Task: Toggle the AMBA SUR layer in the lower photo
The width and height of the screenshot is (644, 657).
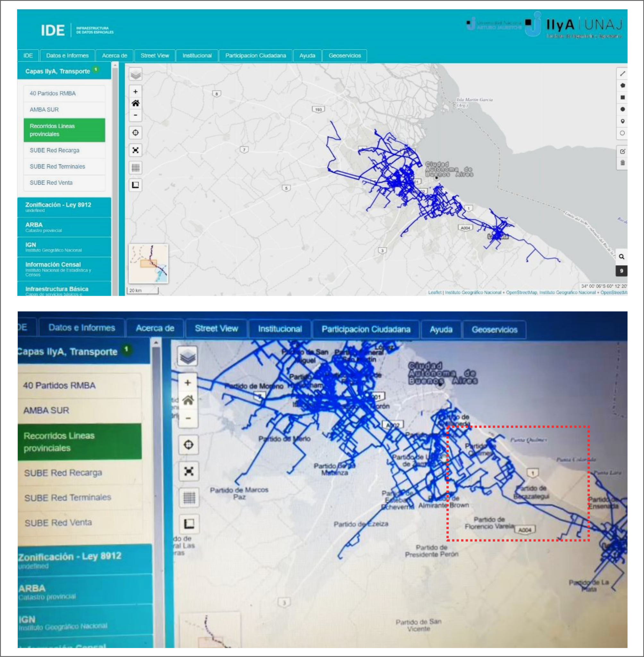Action: click(x=80, y=410)
